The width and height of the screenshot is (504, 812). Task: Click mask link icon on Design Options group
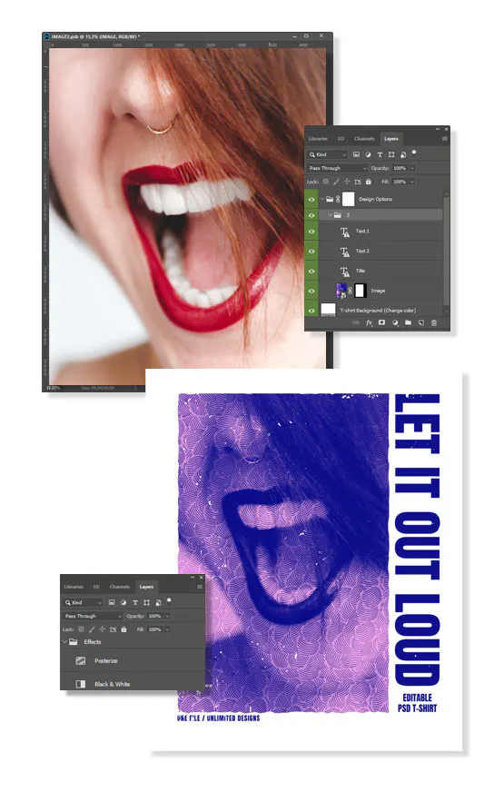pyautogui.click(x=338, y=199)
